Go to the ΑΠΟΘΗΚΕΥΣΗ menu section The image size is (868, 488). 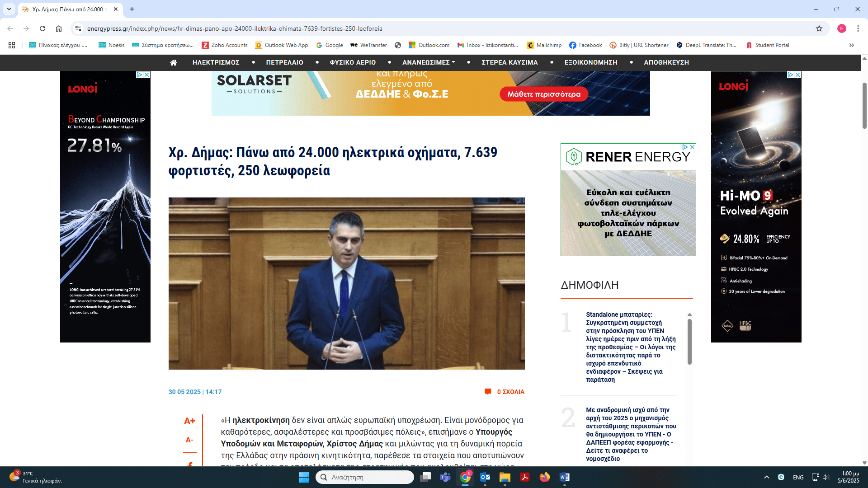coord(666,62)
